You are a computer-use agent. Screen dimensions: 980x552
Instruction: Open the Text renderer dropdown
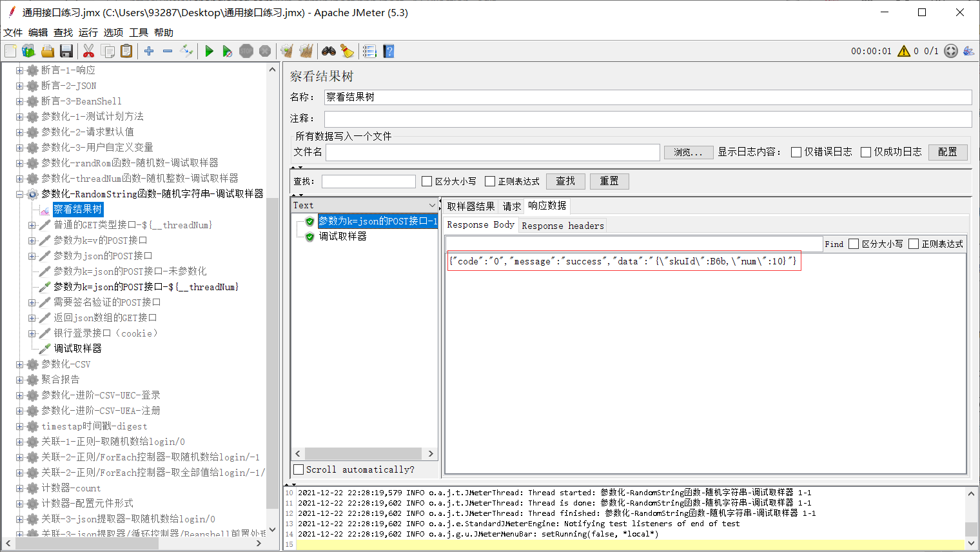[x=365, y=205]
